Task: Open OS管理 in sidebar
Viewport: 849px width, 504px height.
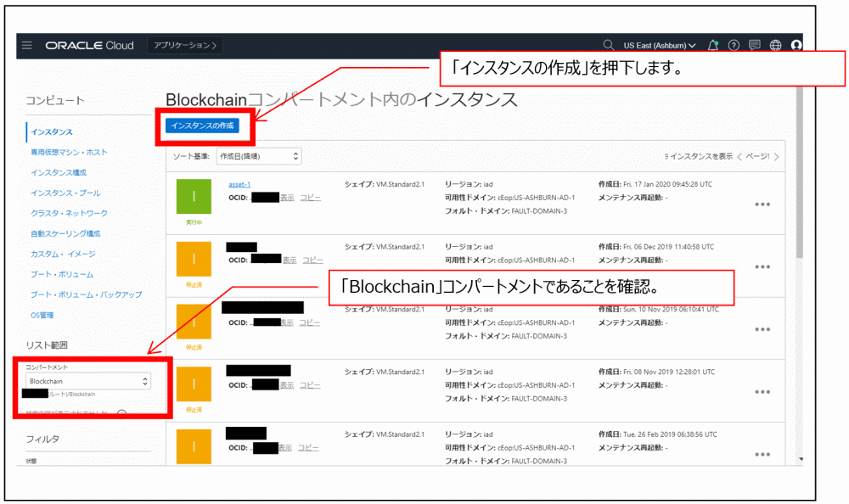Action: [42, 315]
